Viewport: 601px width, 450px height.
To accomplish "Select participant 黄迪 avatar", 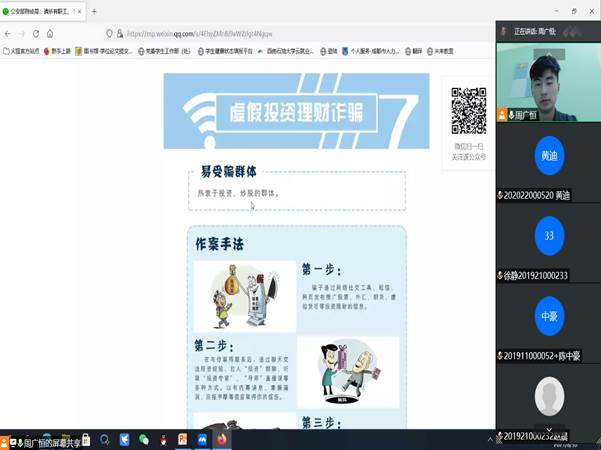I will (x=548, y=156).
